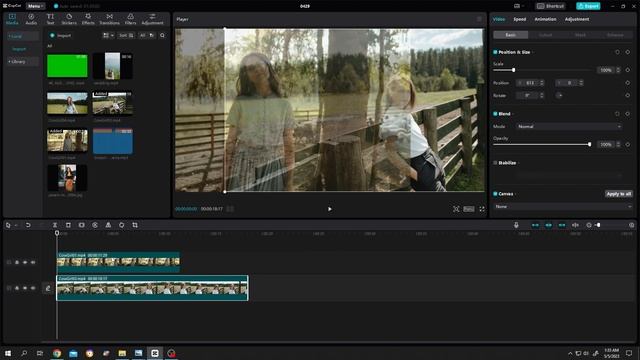Click the player fit-to-window icon
Image resolution: width=640 pixels, height=360 pixels.
tap(456, 209)
